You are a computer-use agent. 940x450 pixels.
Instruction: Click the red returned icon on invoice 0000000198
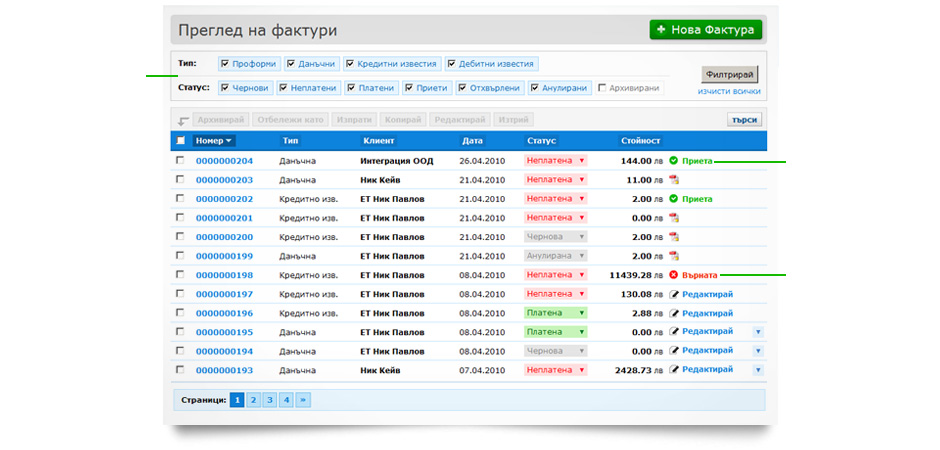click(674, 275)
